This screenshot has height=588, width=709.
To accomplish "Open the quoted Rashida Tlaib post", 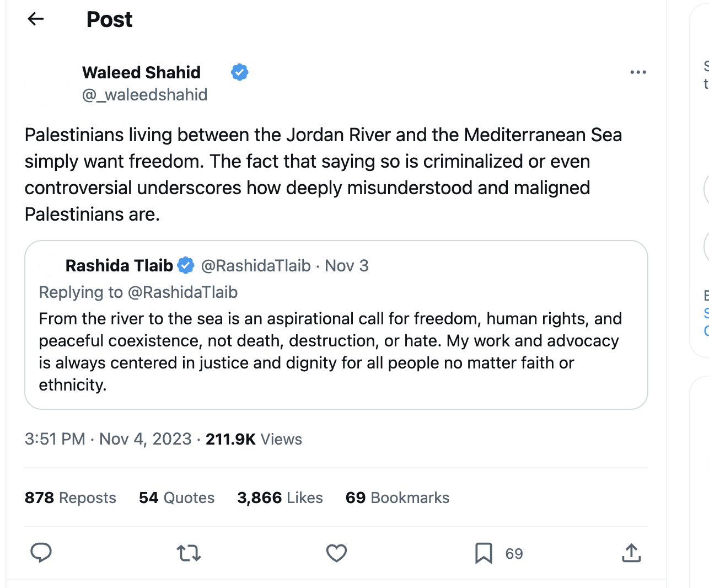I will [331, 351].
